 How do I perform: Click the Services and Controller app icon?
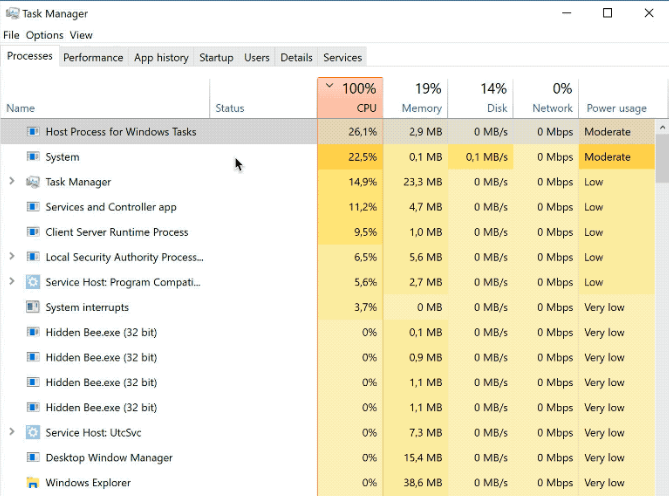33,207
